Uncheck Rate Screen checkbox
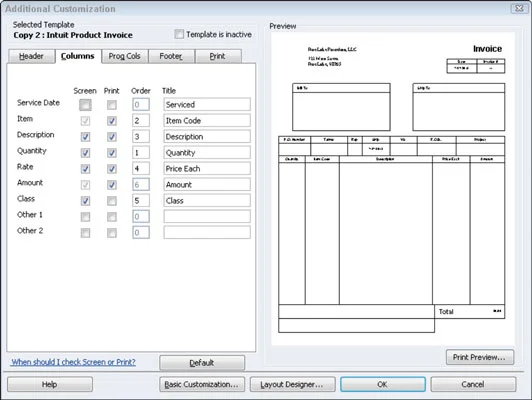The image size is (532, 400). tap(85, 169)
